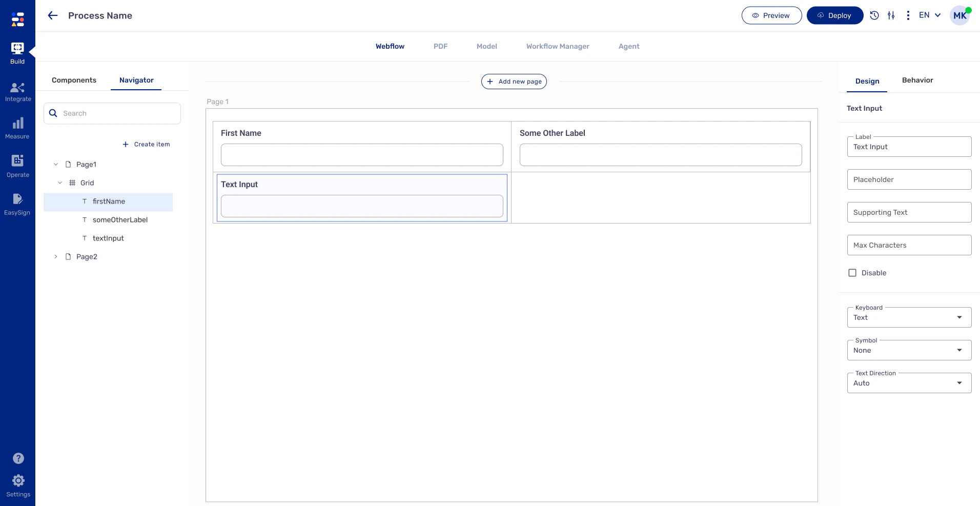Check the Disable checkbox
The height and width of the screenshot is (506, 980).
pyautogui.click(x=852, y=273)
